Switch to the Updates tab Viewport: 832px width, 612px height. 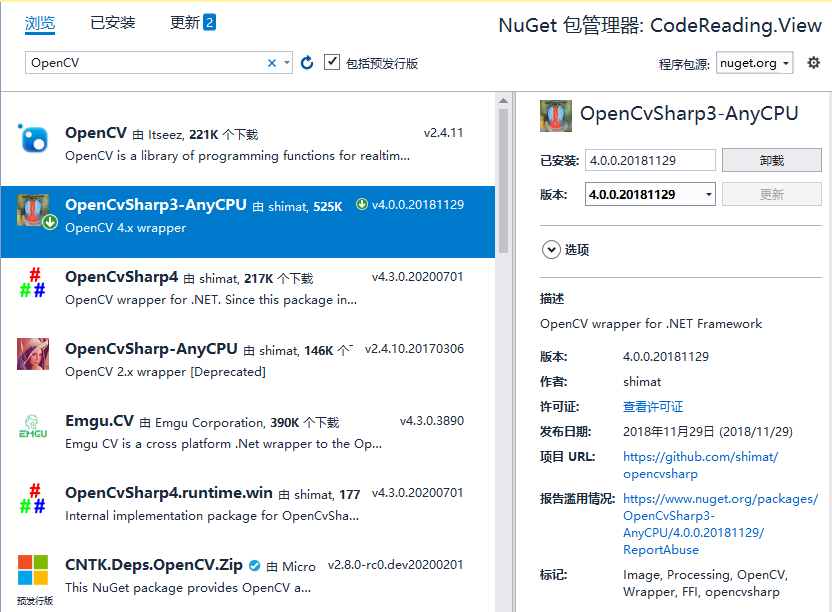click(192, 22)
